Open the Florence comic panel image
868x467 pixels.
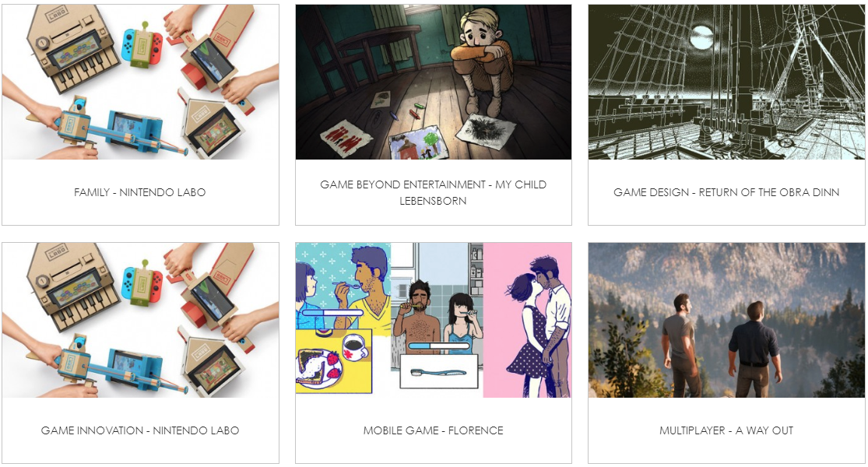(x=434, y=320)
